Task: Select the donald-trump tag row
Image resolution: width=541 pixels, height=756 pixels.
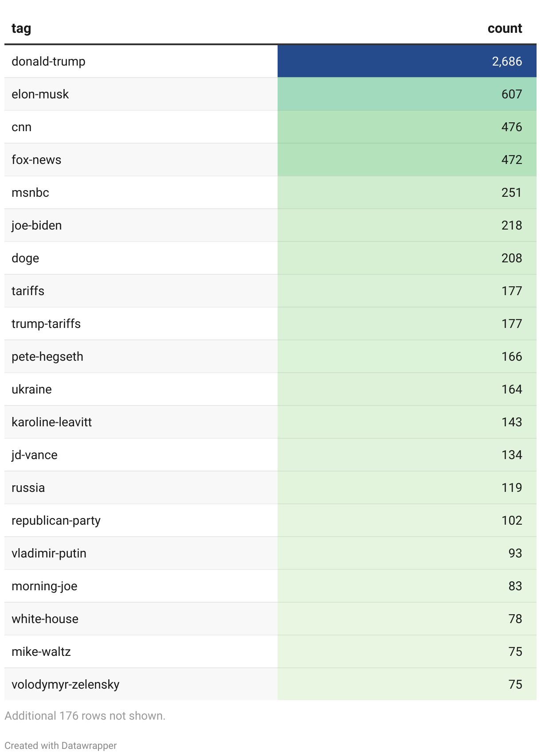Action: [48, 61]
